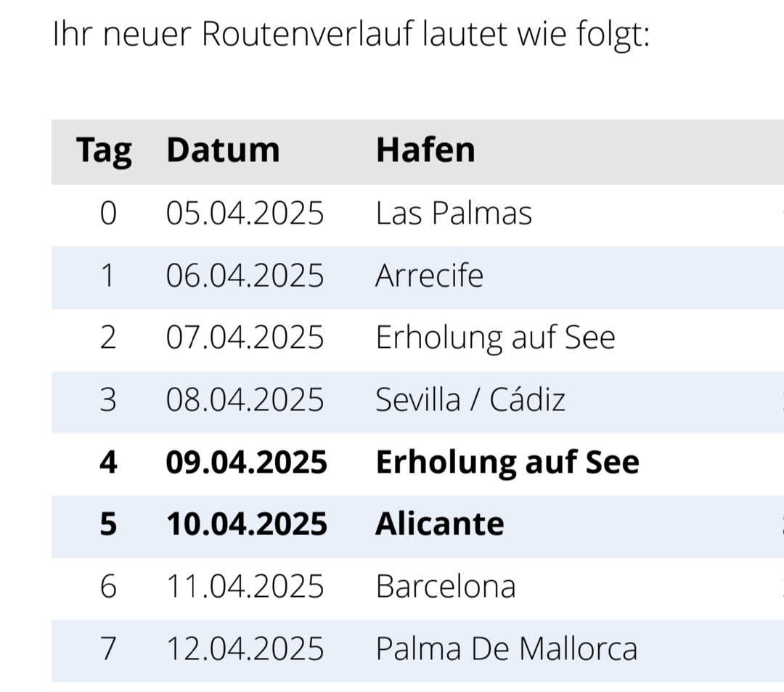The image size is (784, 692).
Task: Select the 'Las Palmas' port entry
Action: click(x=454, y=213)
